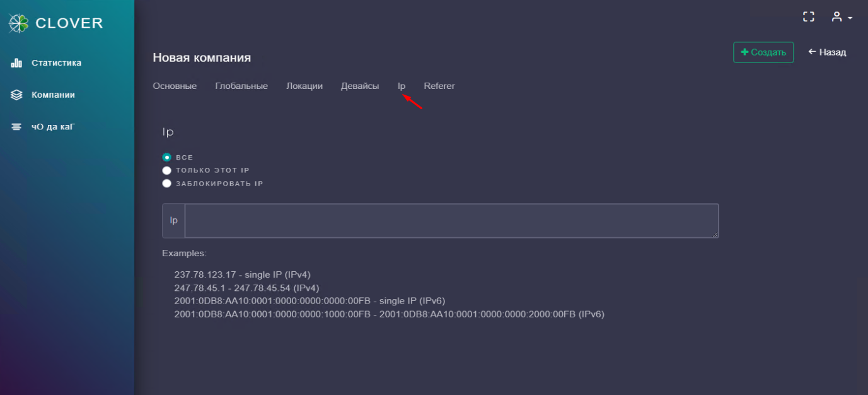Switch to the Referer tab
868x395 pixels.
[x=439, y=86]
